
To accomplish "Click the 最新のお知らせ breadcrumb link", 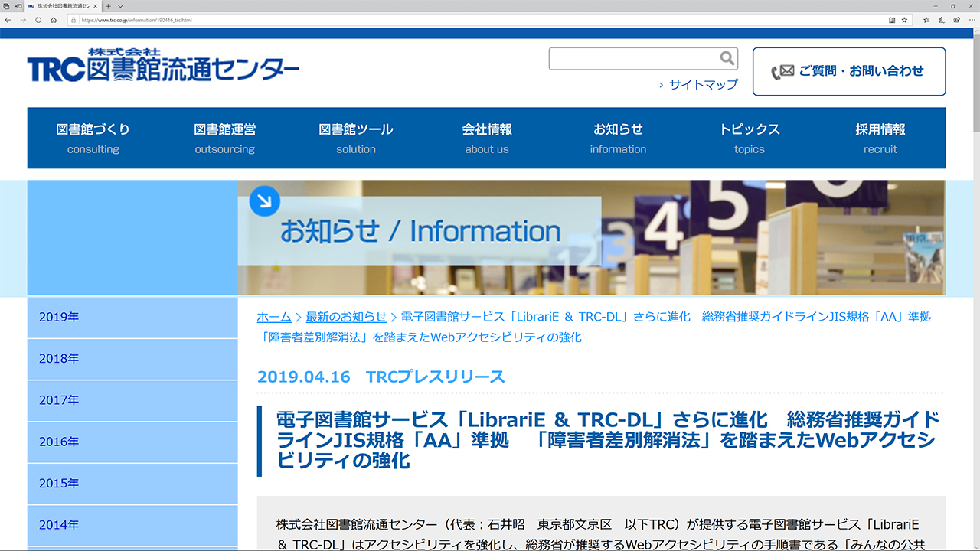I will 346,317.
